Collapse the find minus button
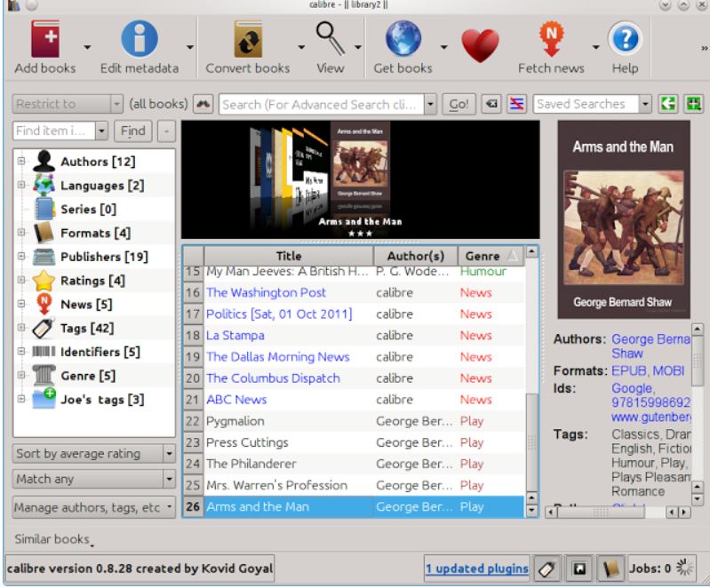The image size is (710, 588). [x=166, y=131]
